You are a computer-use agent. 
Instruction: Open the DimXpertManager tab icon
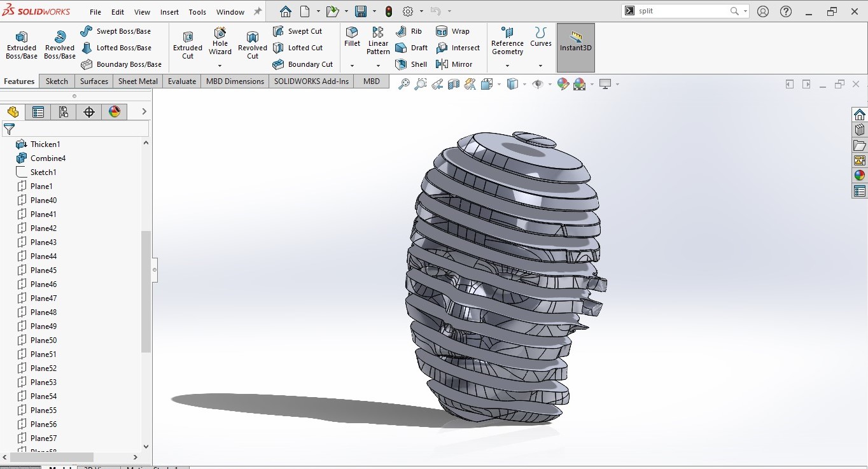click(x=89, y=112)
